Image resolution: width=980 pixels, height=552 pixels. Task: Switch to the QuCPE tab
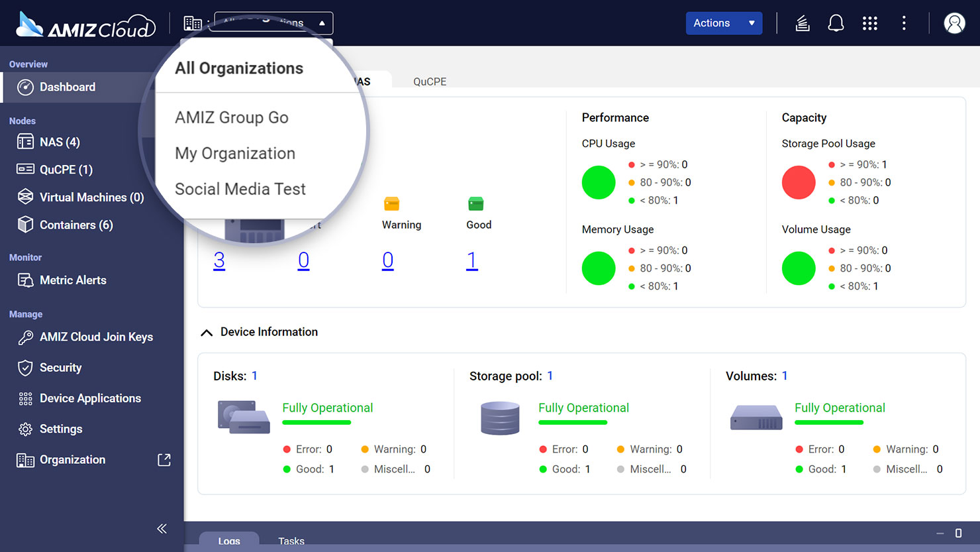(429, 81)
